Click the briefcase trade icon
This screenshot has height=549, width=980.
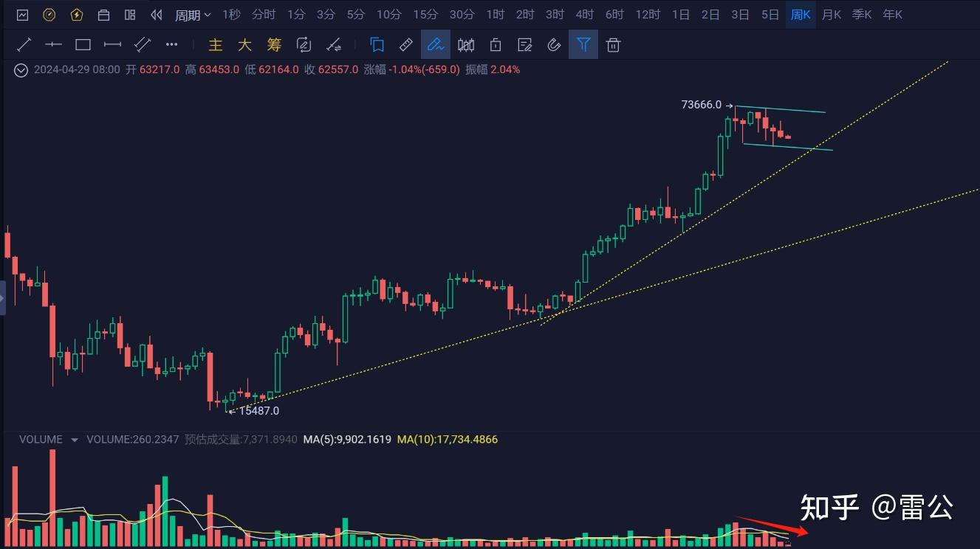tap(103, 15)
